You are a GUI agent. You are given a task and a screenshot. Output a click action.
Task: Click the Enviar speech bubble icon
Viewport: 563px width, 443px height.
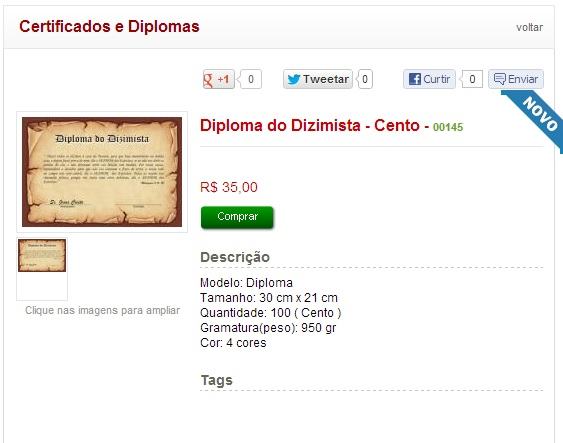click(x=499, y=79)
